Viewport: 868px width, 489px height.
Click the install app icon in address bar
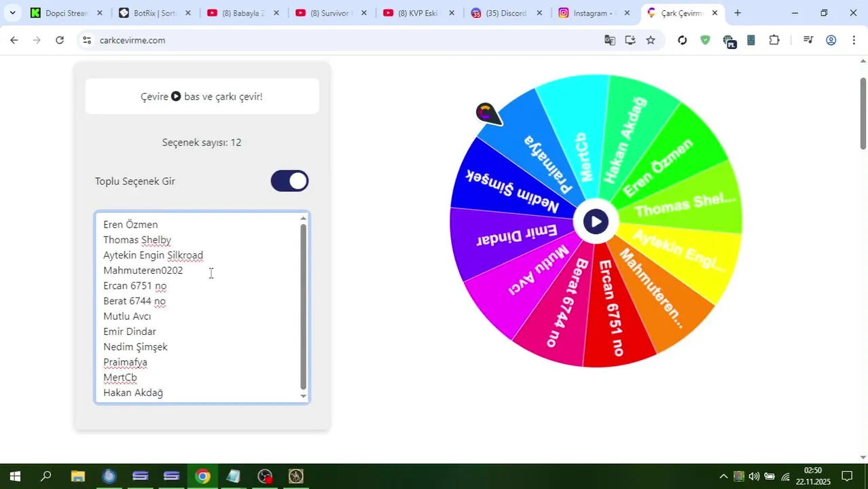(630, 40)
